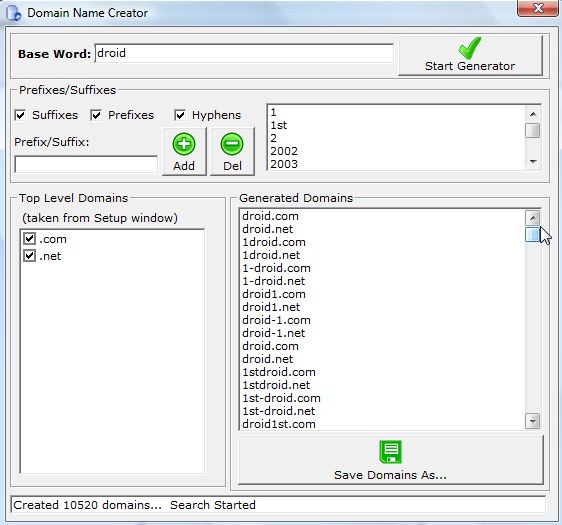Image resolution: width=562 pixels, height=525 pixels.
Task: Toggle the Hyphens checkbox
Action: pyautogui.click(x=180, y=115)
